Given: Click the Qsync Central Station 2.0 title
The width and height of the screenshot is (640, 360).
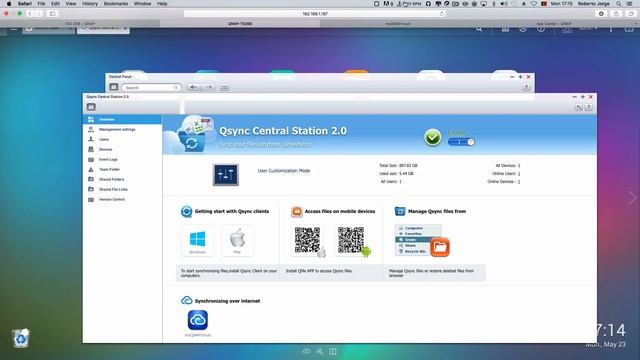Looking at the screenshot, I should (283, 131).
